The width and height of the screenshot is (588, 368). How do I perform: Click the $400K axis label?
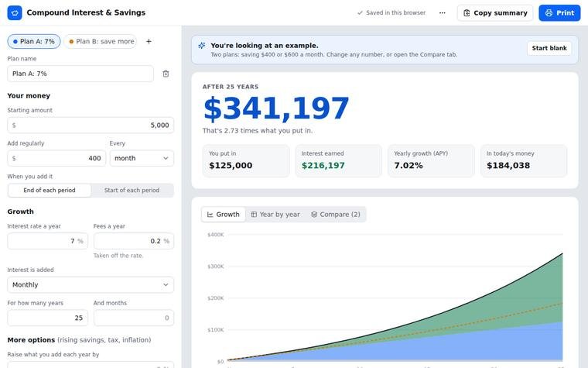coord(216,235)
